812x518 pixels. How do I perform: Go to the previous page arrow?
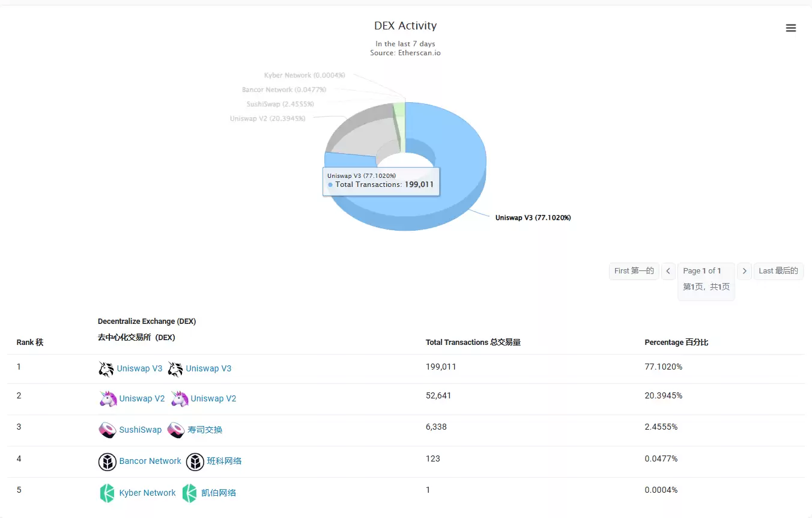tap(668, 271)
